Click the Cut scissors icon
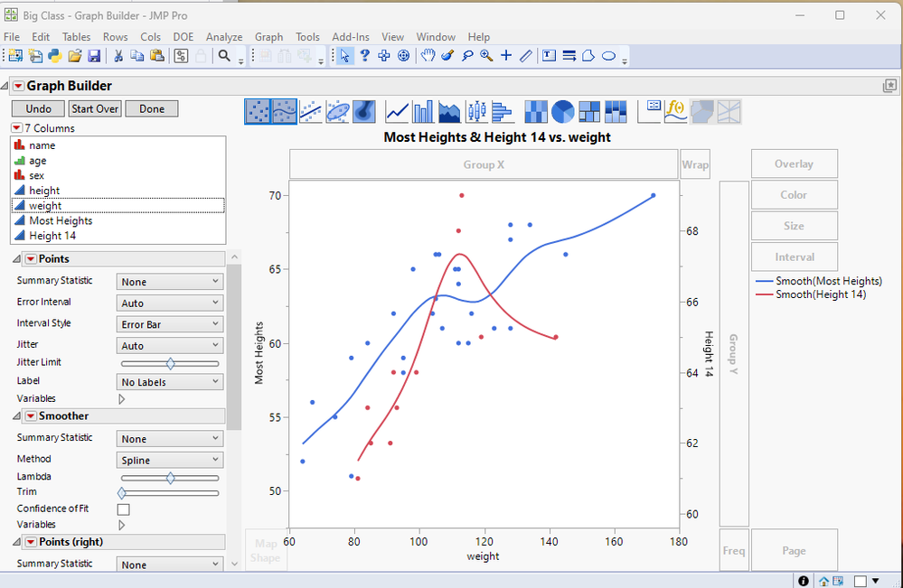Screen dimensions: 903x588 (118, 56)
